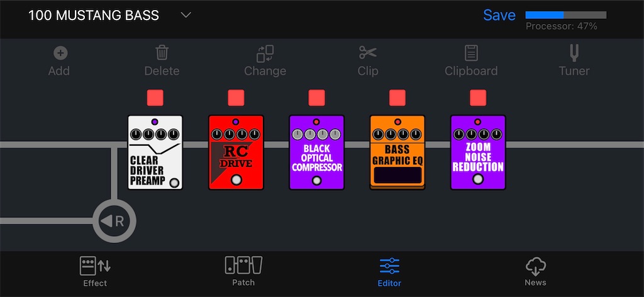Click footswitch on Clear Driver Preamp pedal
Image resolution: width=644 pixels, height=297 pixels.
coord(175,183)
